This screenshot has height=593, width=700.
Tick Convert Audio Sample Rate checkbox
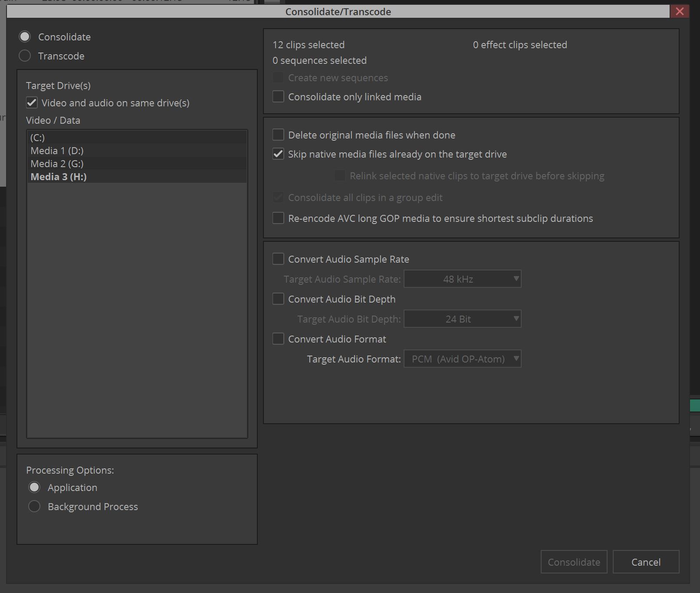point(278,259)
